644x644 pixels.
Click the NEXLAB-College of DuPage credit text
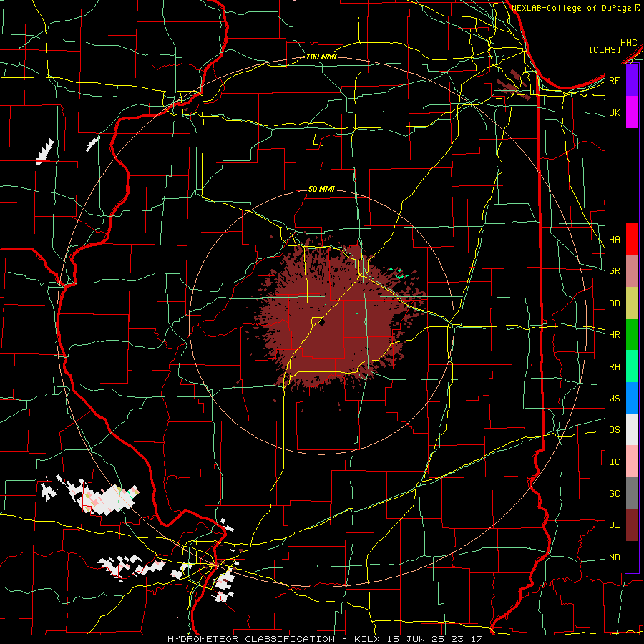(572, 8)
